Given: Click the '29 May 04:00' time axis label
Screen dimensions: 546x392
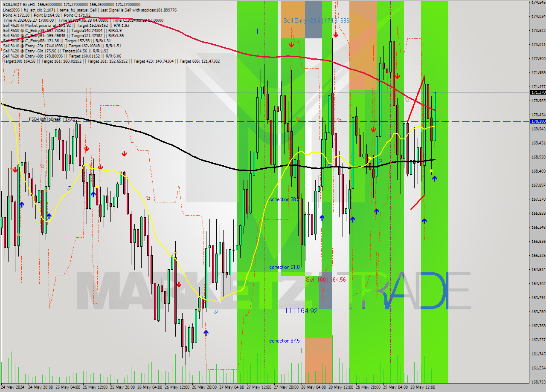Looking at the screenshot, I should coord(395,388).
